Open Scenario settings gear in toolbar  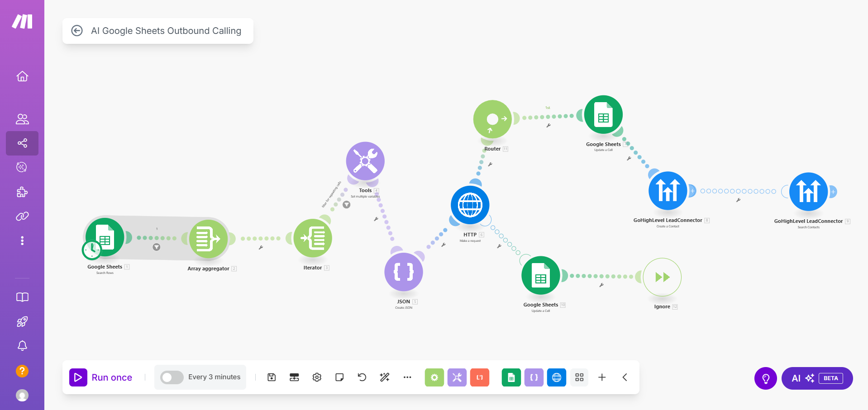(317, 377)
